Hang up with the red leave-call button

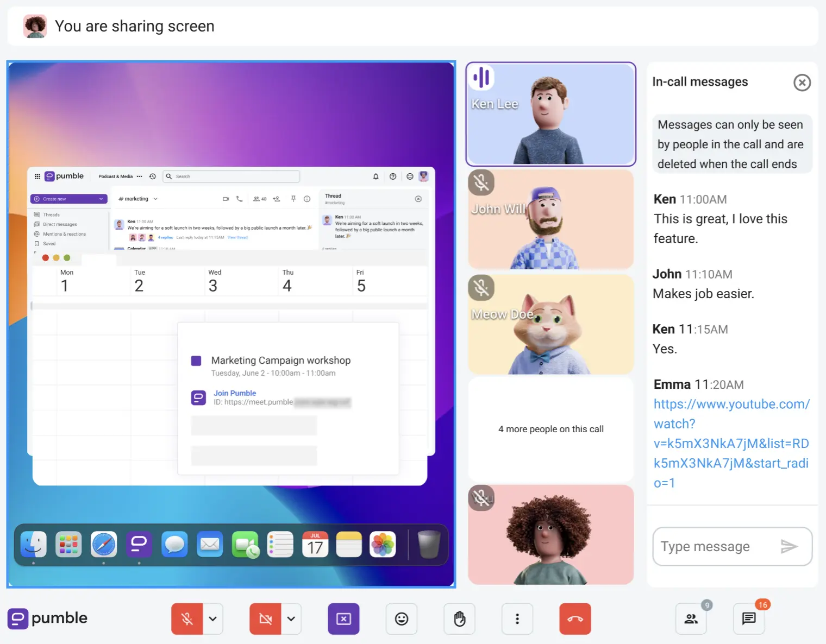tap(575, 618)
